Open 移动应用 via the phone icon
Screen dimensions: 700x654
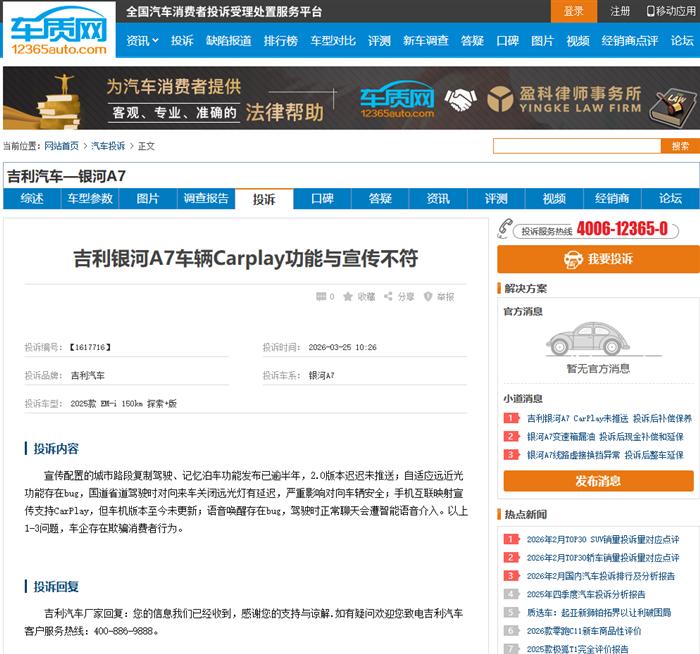(x=650, y=11)
